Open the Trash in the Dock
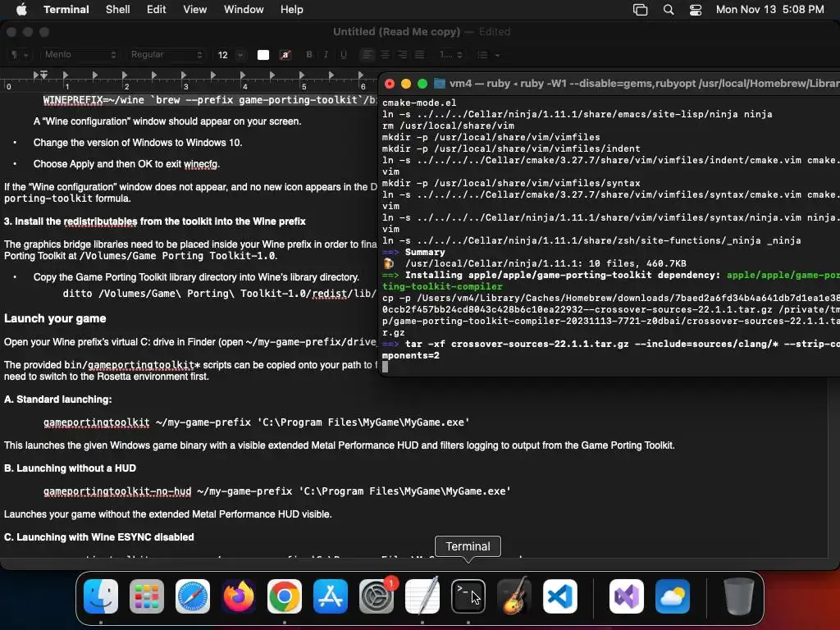 739,596
